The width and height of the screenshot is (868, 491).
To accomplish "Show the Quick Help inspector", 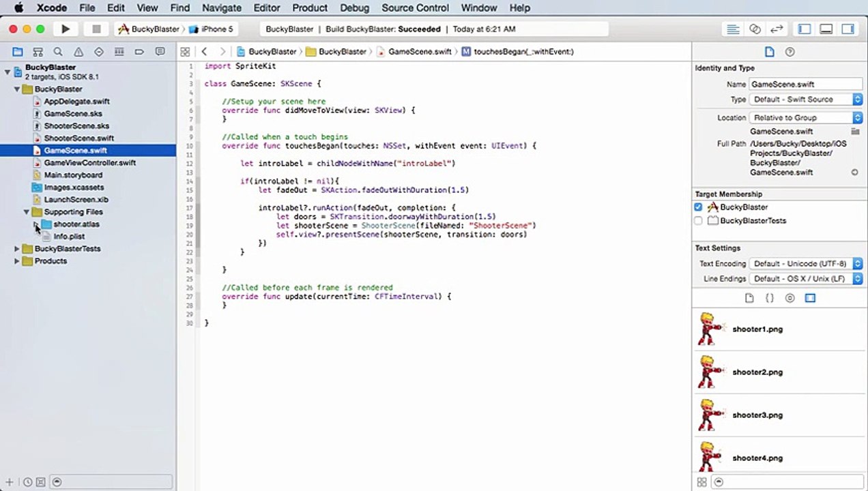I will point(790,52).
